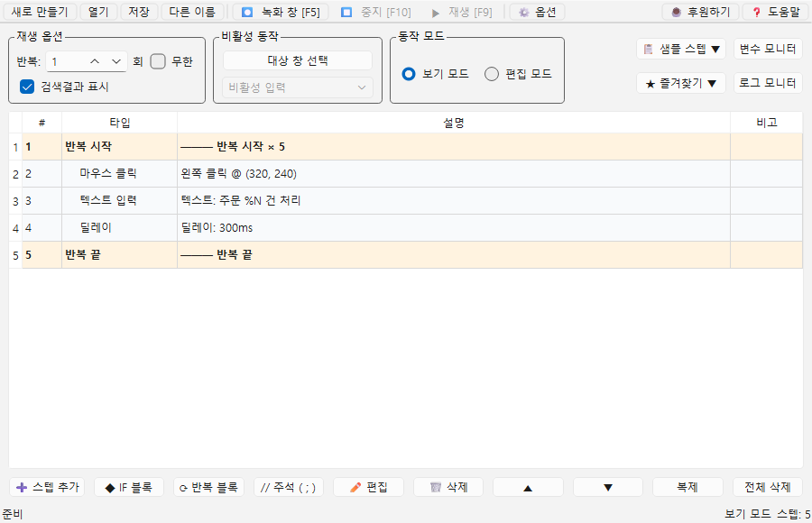Open the 옵션 settings gear
Viewport: 812px width, 523px height.
pyautogui.click(x=537, y=12)
